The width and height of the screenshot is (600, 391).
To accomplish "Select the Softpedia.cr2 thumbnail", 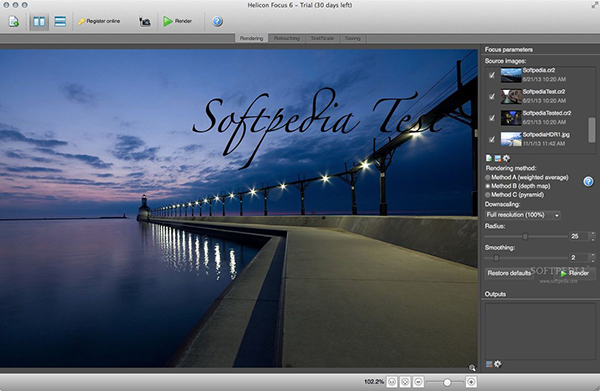I will click(511, 75).
